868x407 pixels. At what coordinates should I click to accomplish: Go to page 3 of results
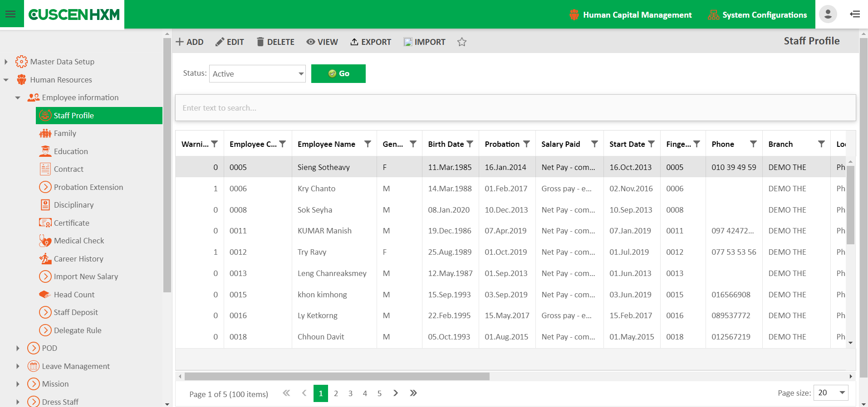(350, 393)
